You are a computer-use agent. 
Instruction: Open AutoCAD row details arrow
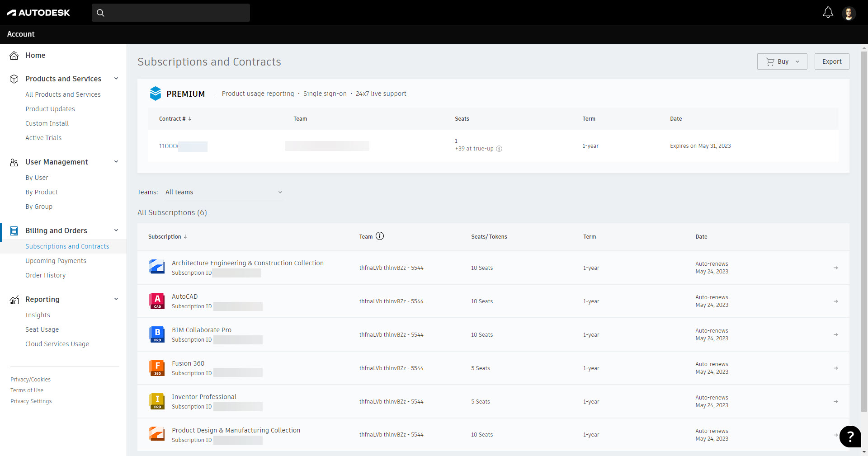(x=836, y=301)
